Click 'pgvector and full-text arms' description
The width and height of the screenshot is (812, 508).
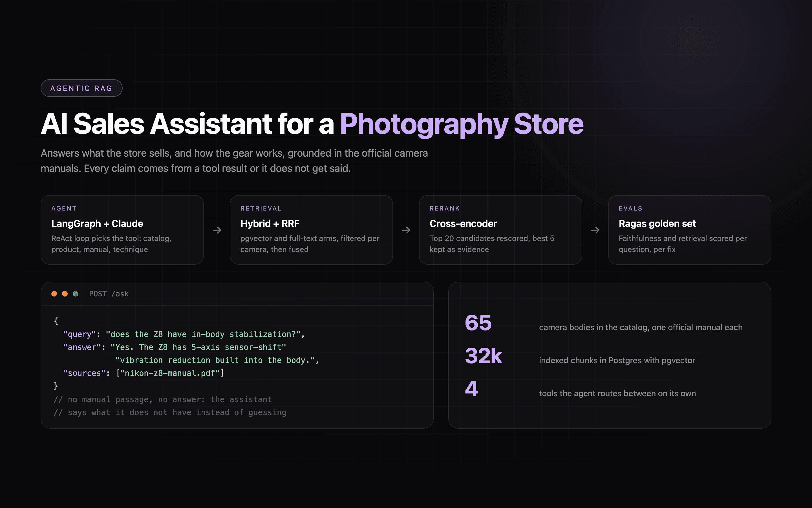point(310,244)
